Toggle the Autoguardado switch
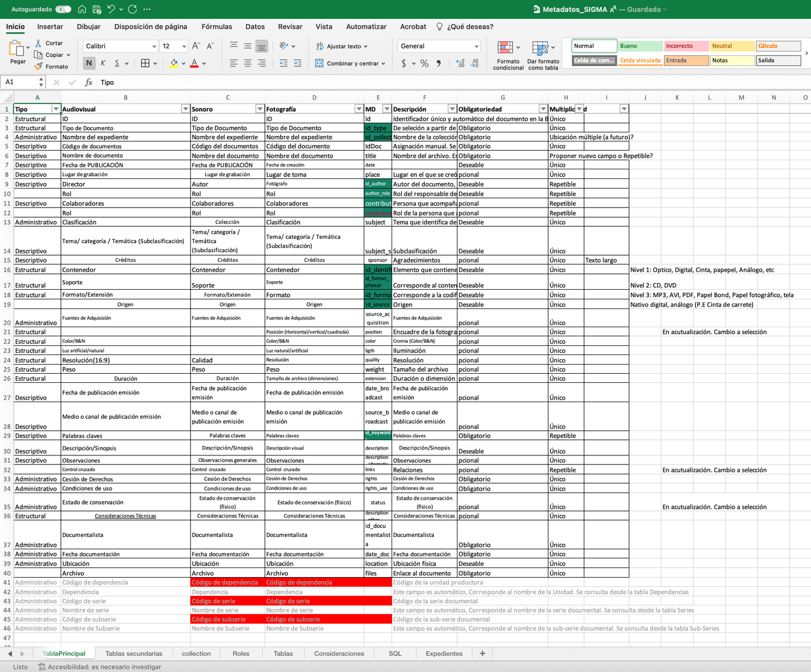811x672 pixels. [63, 9]
